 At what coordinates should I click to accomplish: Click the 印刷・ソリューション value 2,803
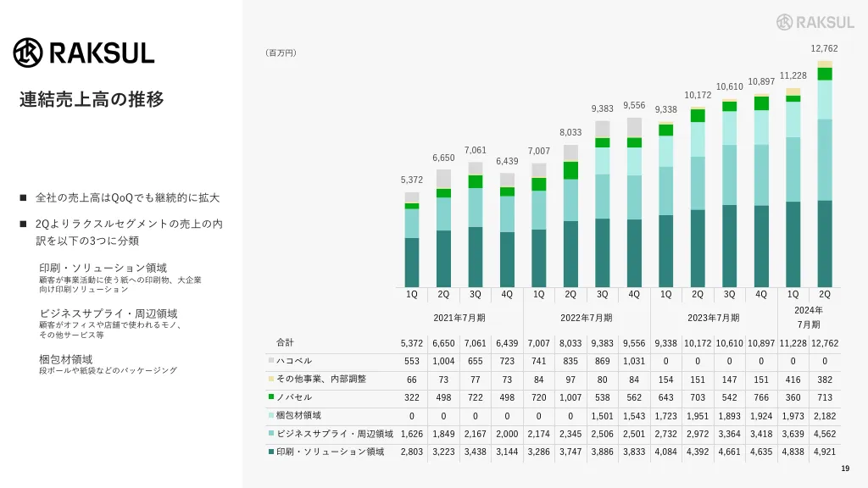(x=411, y=452)
